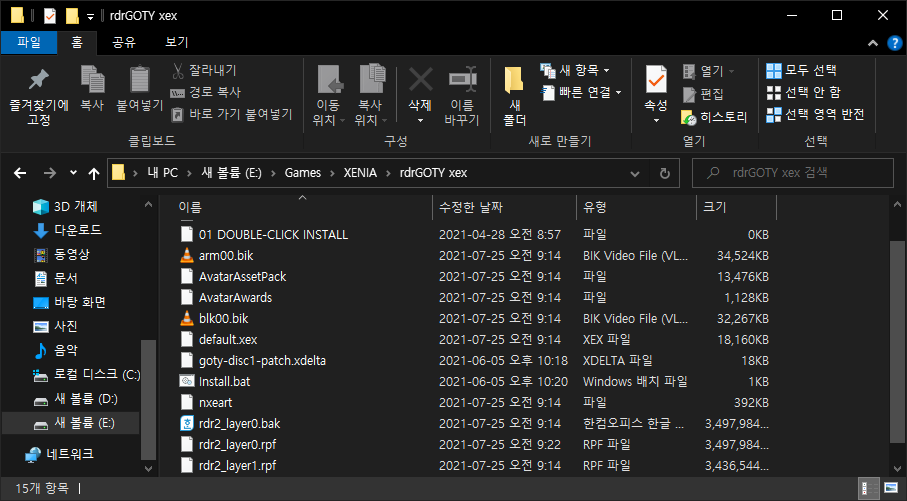The width and height of the screenshot is (907, 501).
Task: Click 편집 (Edit) in ribbon
Action: 703,94
